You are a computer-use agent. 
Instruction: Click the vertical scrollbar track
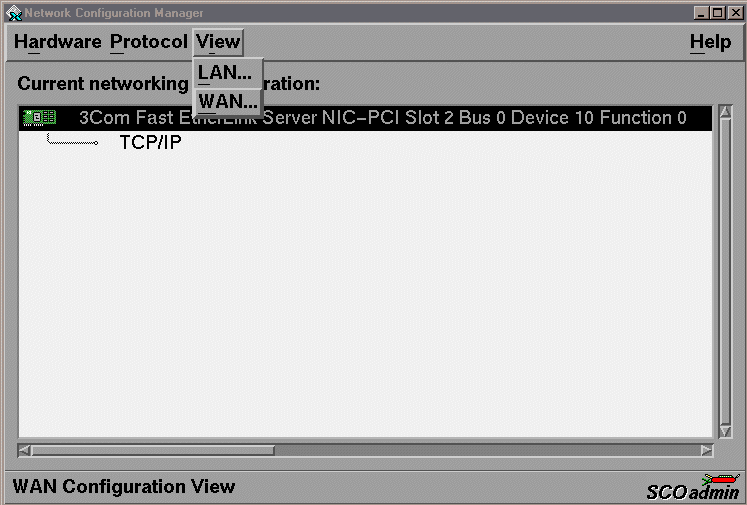coord(725,272)
